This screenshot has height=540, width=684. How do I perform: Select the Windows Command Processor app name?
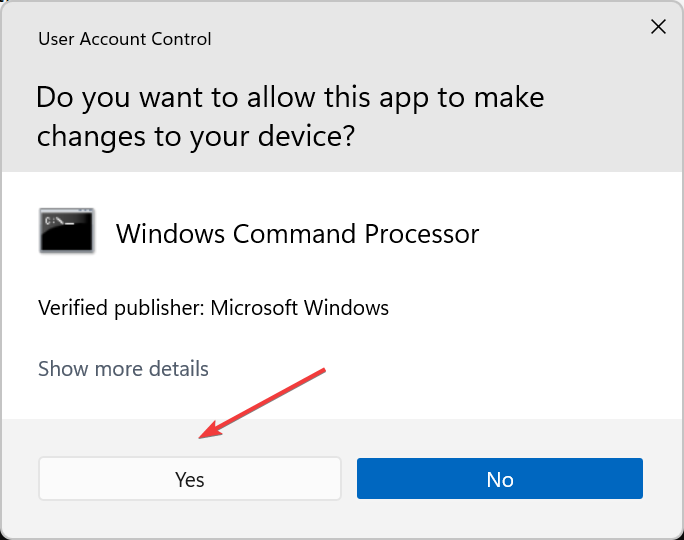tap(297, 234)
